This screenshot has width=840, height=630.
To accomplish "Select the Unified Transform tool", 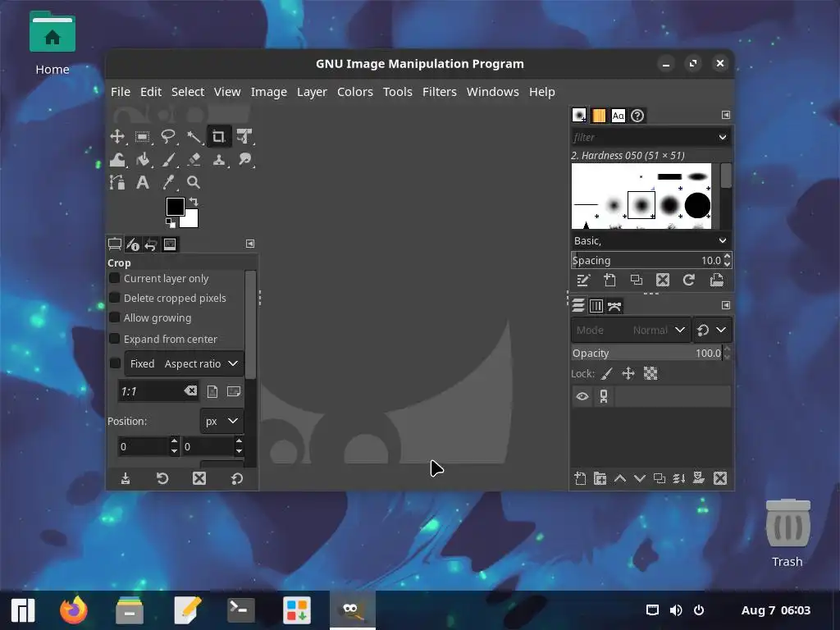I will [x=244, y=137].
